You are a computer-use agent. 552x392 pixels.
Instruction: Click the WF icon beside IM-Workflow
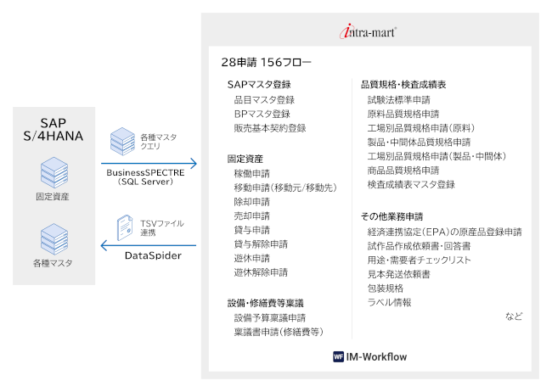click(x=338, y=357)
